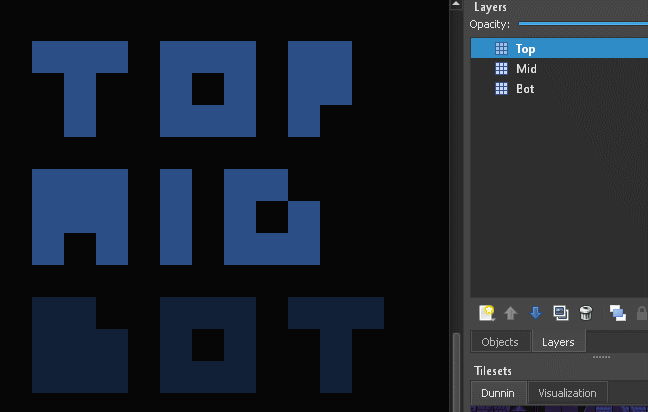The height and width of the screenshot is (412, 648).
Task: Switch to the Layers tab
Action: click(x=558, y=342)
